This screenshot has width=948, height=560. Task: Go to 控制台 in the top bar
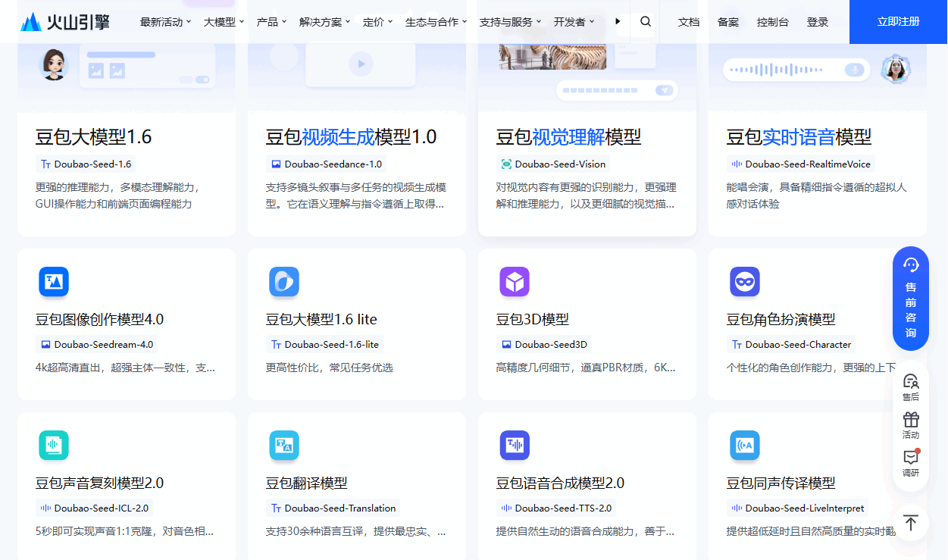[772, 21]
